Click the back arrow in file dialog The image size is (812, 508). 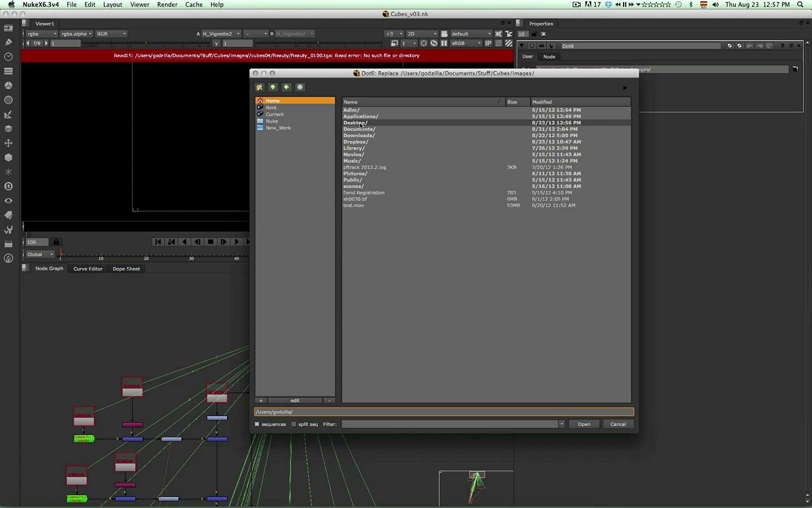[x=287, y=87]
